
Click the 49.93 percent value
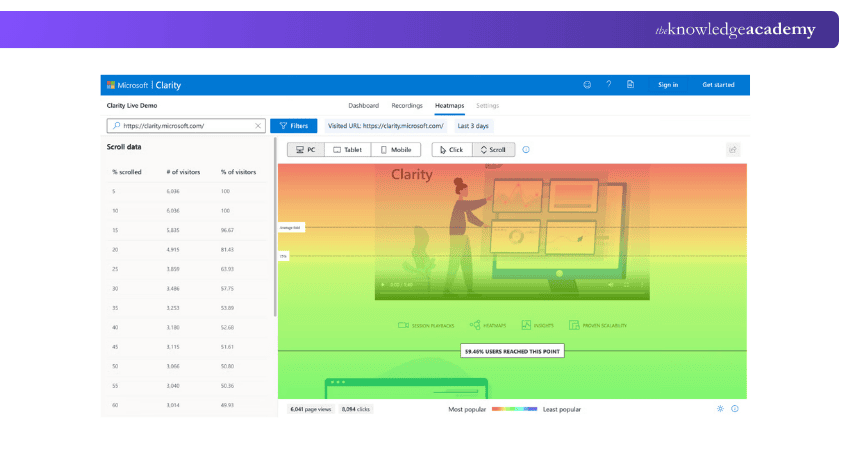227,405
